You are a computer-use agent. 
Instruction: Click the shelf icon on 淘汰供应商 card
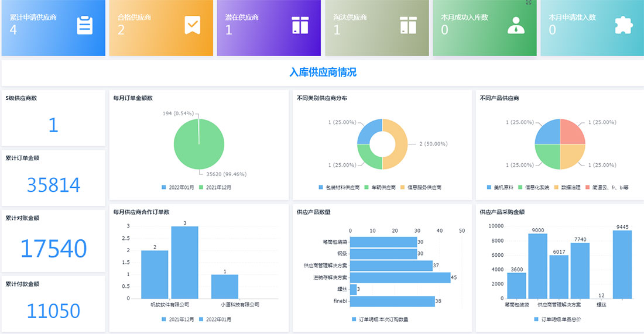tap(408, 26)
